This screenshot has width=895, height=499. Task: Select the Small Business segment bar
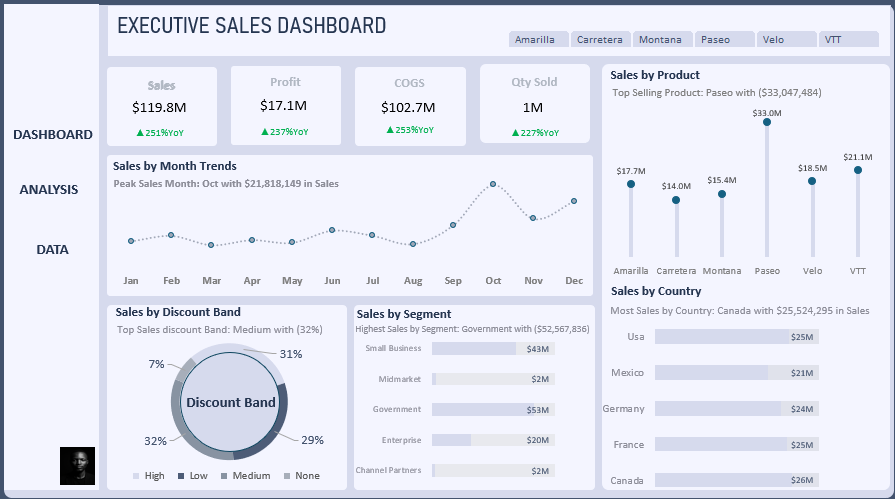tap(474, 348)
